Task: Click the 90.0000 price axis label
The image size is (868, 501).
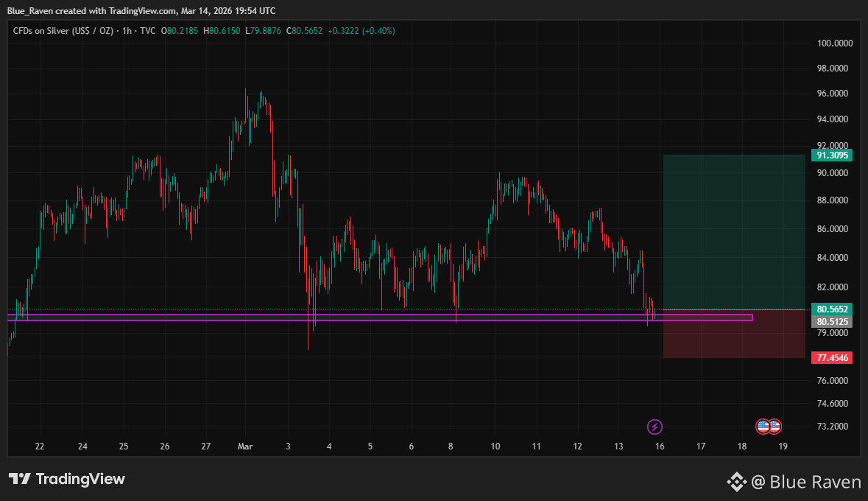Action: [833, 173]
